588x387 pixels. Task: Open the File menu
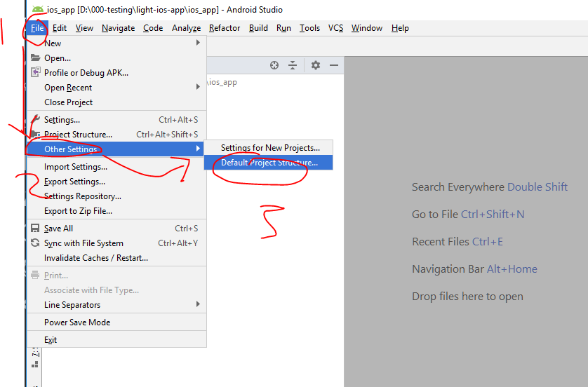pos(37,28)
